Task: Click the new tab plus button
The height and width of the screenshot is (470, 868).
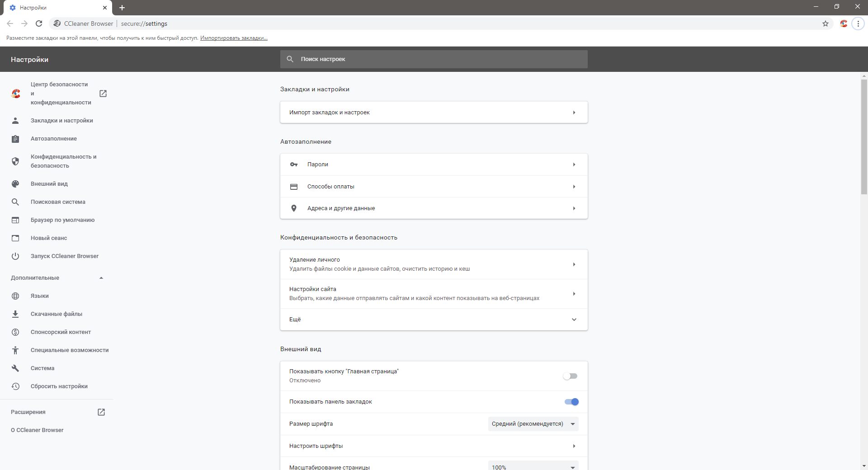Action: point(122,8)
